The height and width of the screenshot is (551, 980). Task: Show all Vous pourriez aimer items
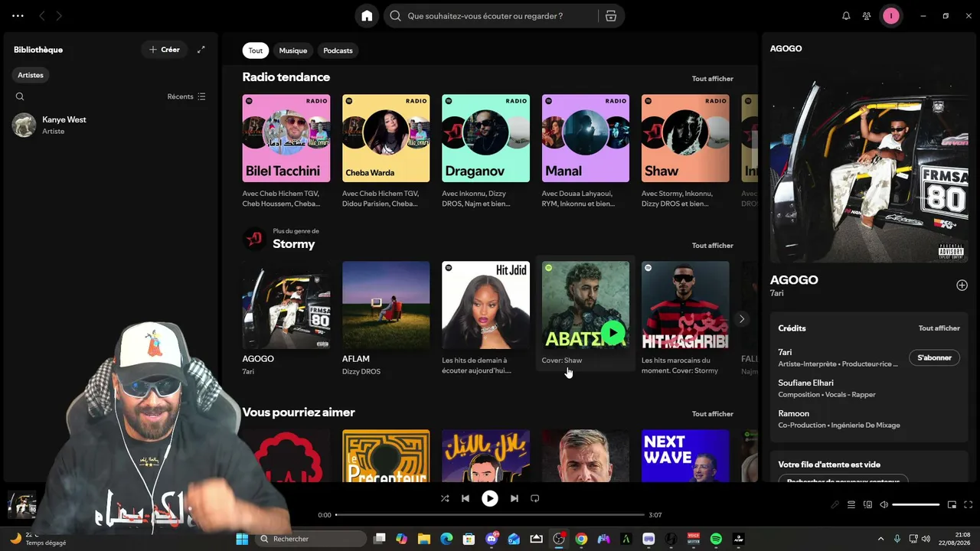pyautogui.click(x=713, y=414)
